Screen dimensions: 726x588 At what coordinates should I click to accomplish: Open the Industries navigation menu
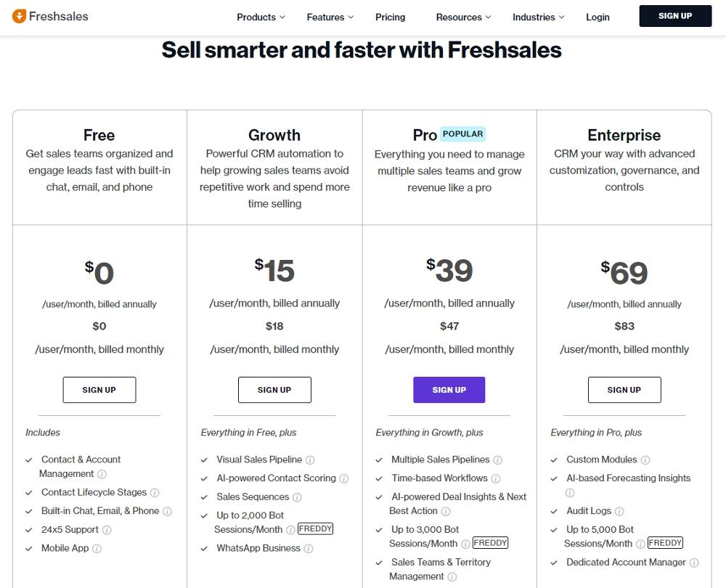(538, 17)
